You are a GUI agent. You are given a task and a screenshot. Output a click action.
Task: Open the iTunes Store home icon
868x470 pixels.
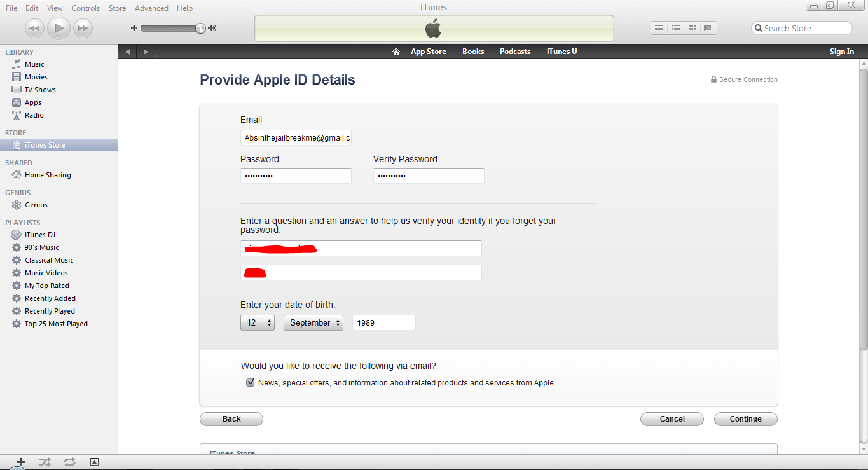click(396, 52)
